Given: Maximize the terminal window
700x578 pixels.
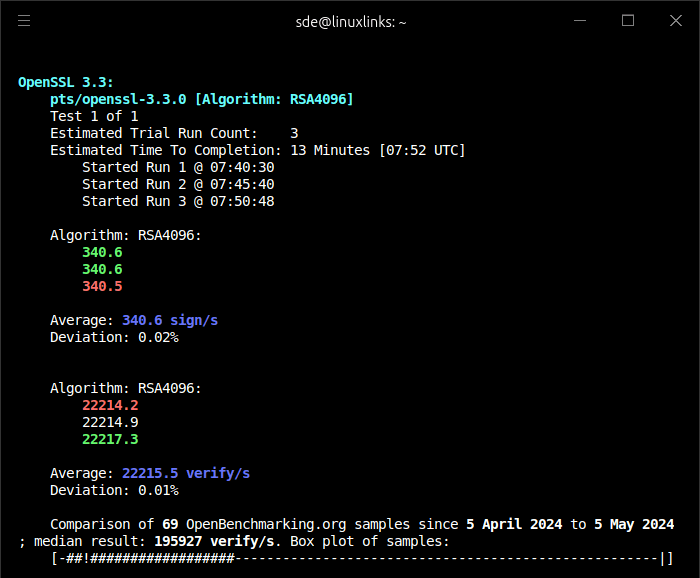Looking at the screenshot, I should [628, 21].
